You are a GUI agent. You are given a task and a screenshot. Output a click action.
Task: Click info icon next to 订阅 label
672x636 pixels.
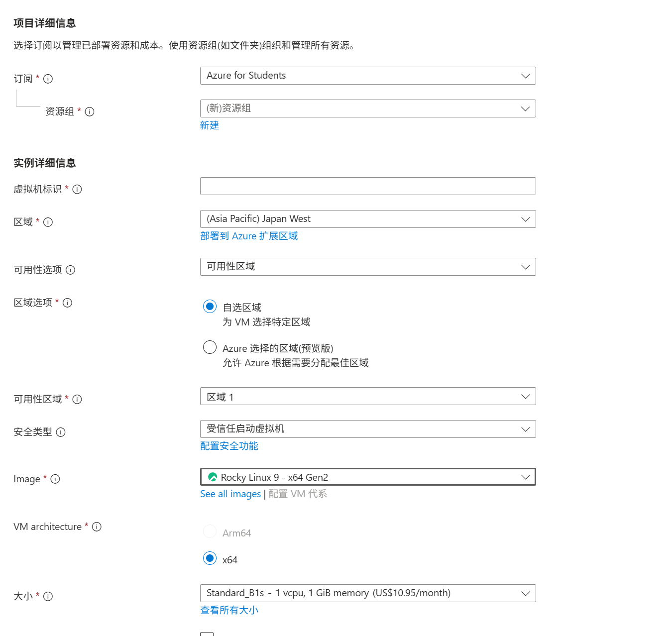point(48,79)
